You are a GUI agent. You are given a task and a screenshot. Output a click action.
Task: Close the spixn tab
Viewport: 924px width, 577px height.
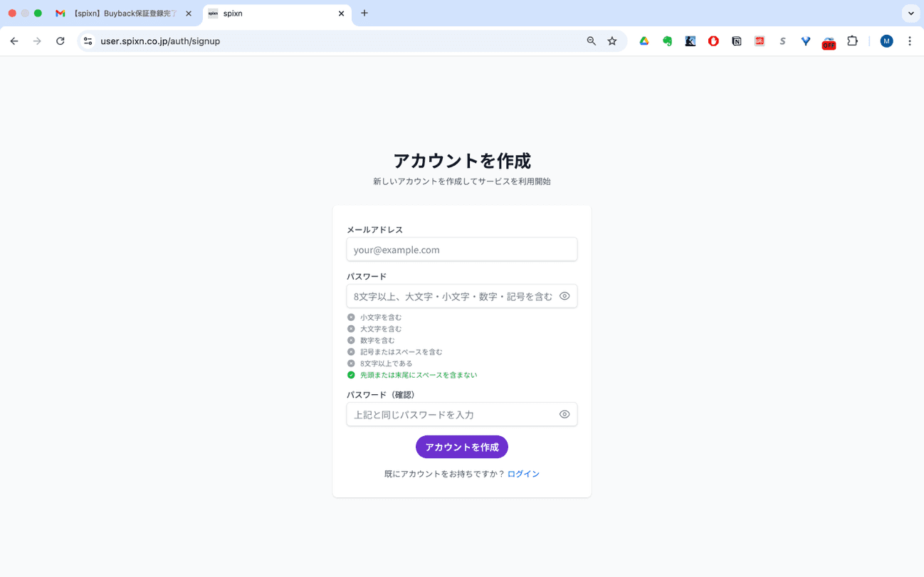pyautogui.click(x=341, y=14)
